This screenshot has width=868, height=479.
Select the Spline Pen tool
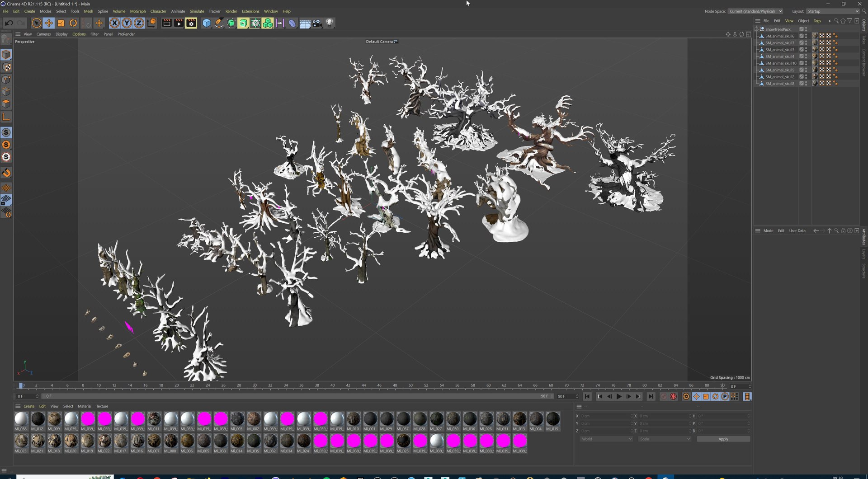[219, 23]
